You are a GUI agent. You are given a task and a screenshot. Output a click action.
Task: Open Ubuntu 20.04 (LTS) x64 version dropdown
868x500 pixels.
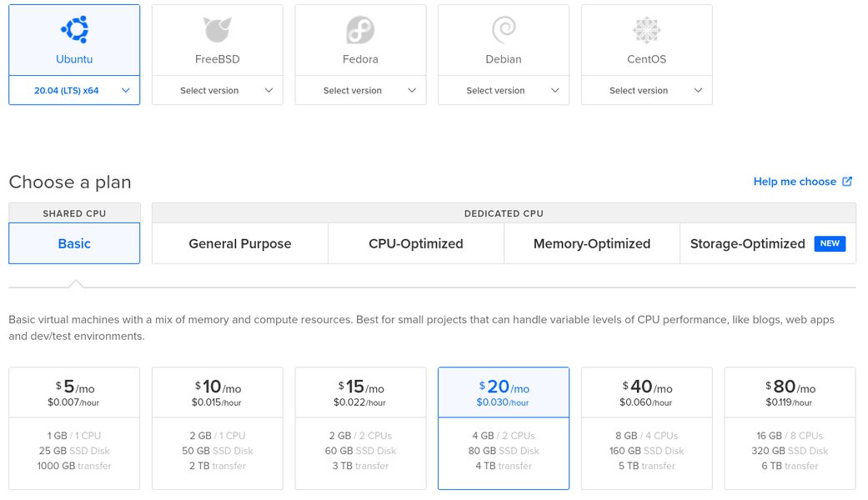(x=74, y=90)
